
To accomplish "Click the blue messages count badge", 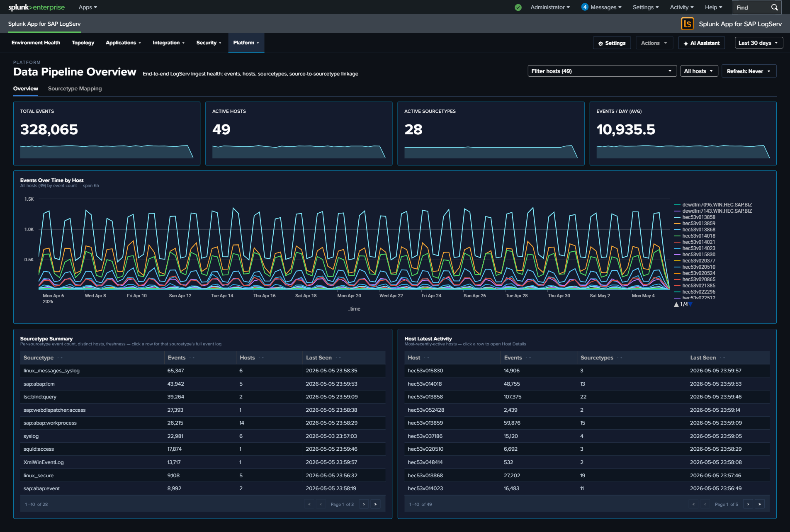I will (585, 7).
